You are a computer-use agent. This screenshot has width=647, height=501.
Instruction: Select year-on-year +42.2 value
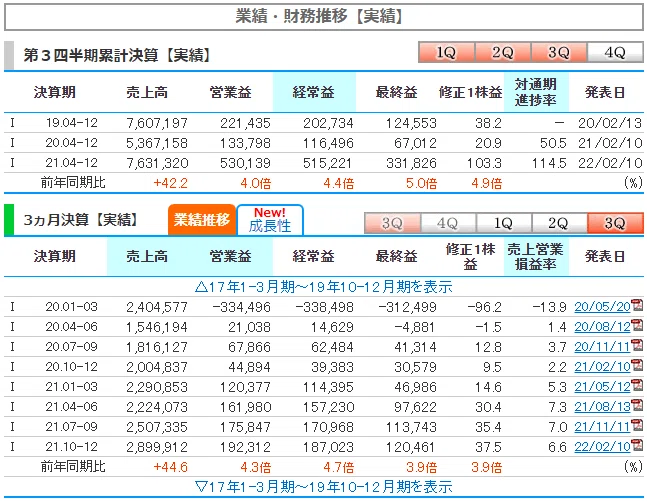[x=170, y=183]
